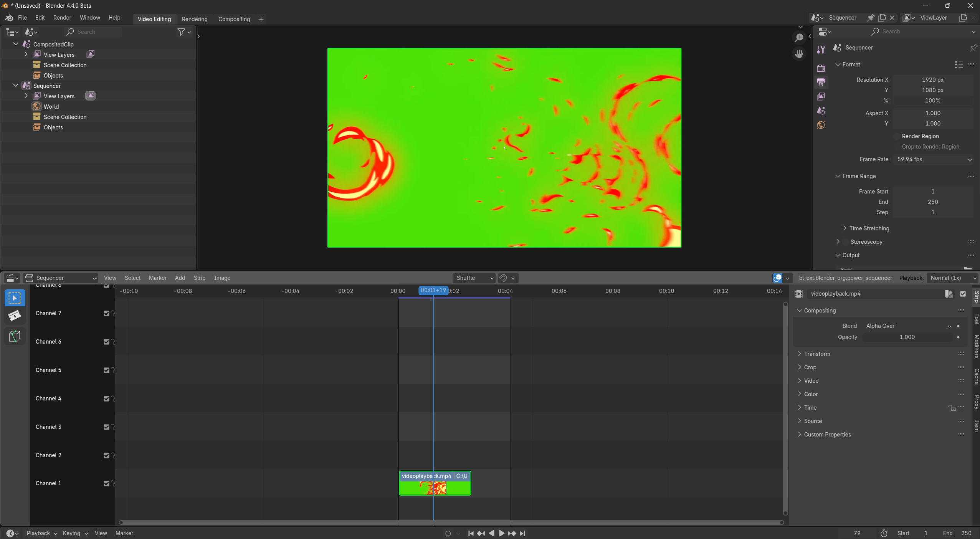Screen dimensions: 980x539
Task: Pin the Sequencer properties context
Action: pos(973,48)
